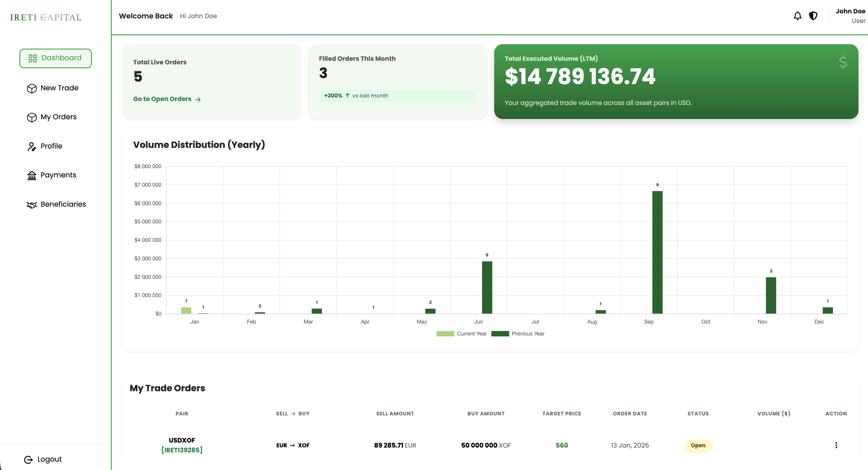
Task: Click the logout arrow icon
Action: pyautogui.click(x=29, y=459)
